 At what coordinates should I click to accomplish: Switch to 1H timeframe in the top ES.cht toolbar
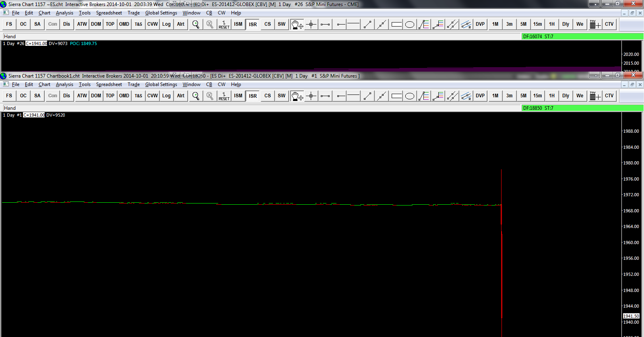(x=552, y=24)
